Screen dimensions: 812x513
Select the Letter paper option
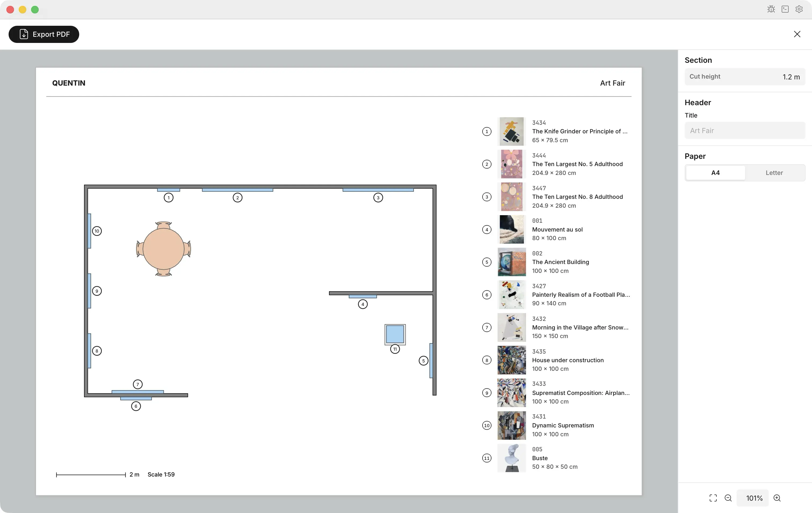774,173
